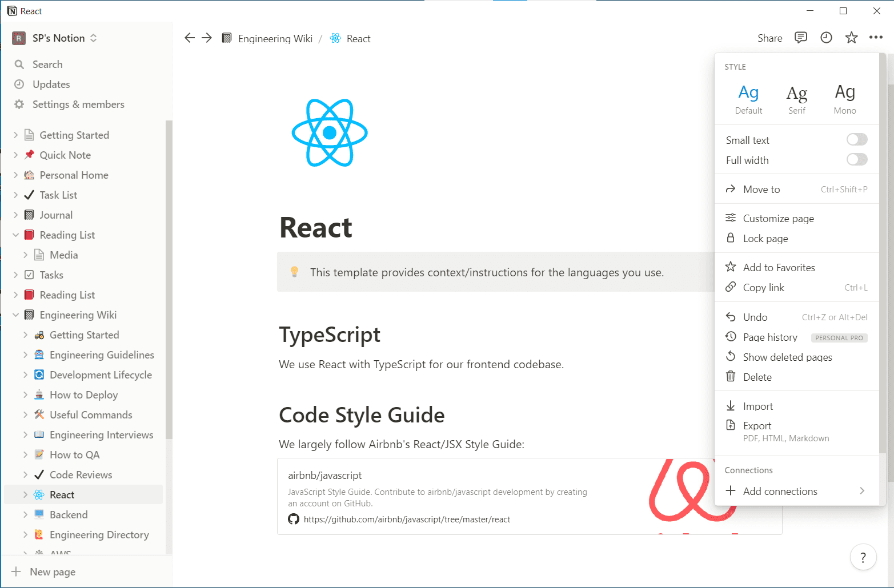Expand the Media subpage arrow
Image resolution: width=894 pixels, height=588 pixels.
tap(25, 255)
